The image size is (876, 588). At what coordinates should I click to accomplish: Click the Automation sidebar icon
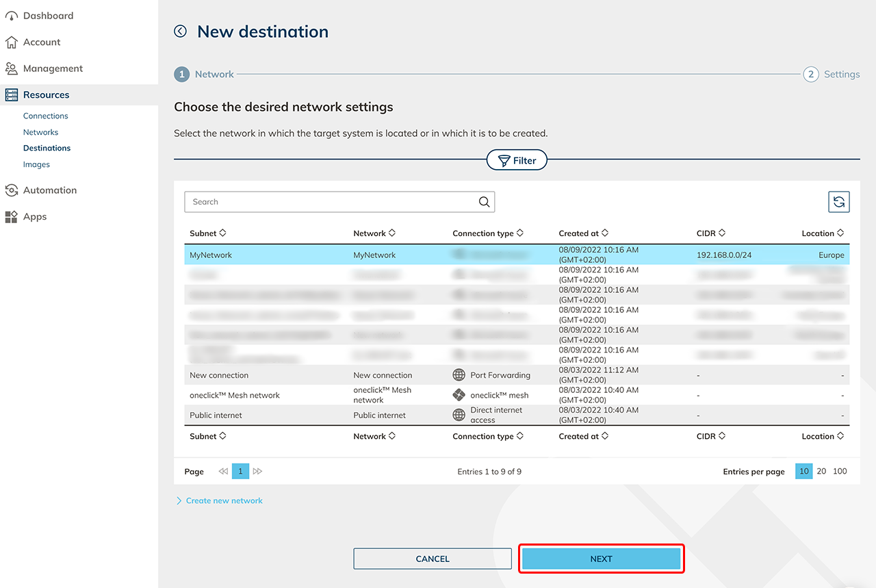(x=11, y=190)
